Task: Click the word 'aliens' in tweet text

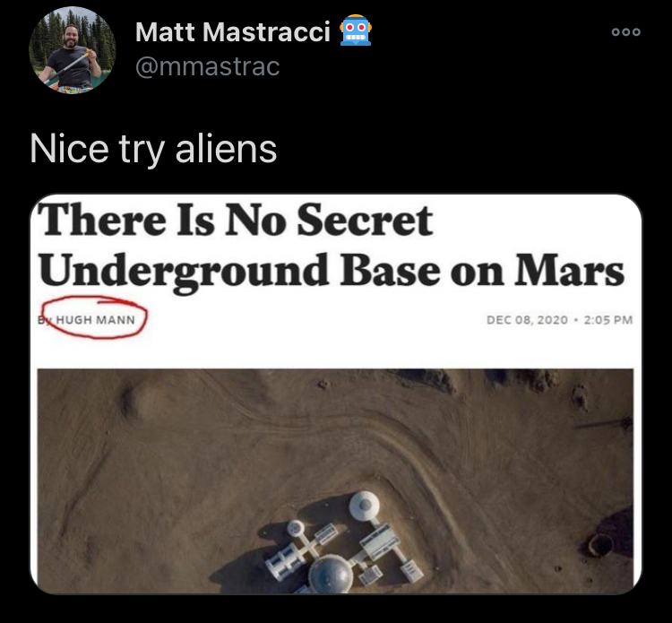Action: 227,148
